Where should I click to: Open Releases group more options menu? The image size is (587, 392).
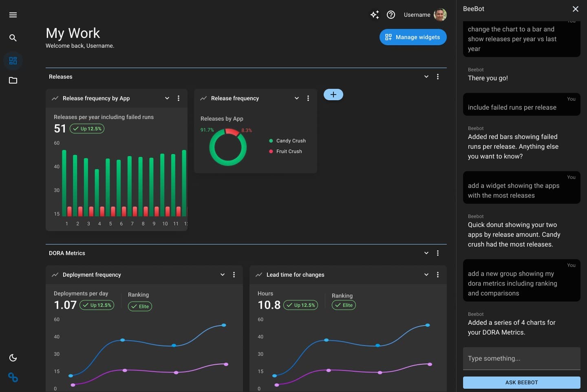point(438,77)
